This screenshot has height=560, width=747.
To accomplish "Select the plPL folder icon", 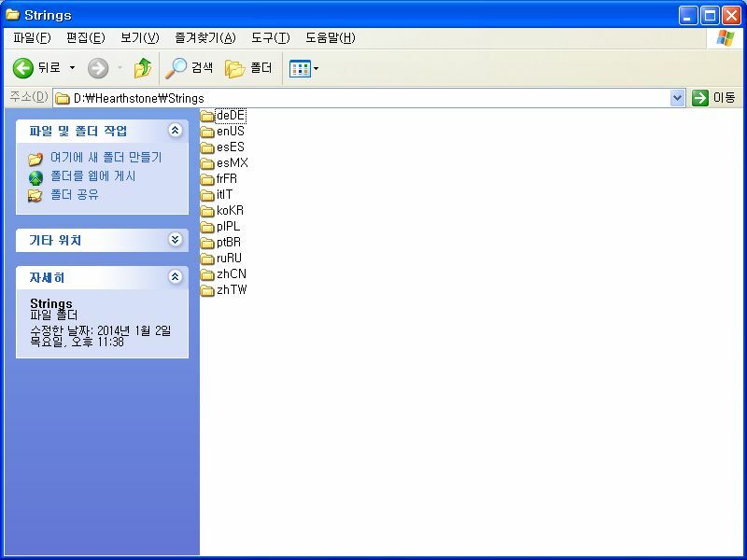I will point(207,227).
